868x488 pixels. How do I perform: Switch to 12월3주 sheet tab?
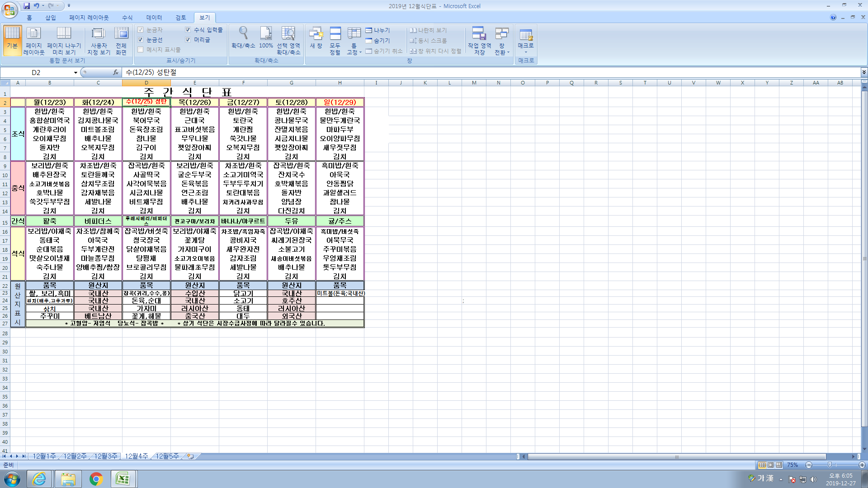pyautogui.click(x=105, y=456)
